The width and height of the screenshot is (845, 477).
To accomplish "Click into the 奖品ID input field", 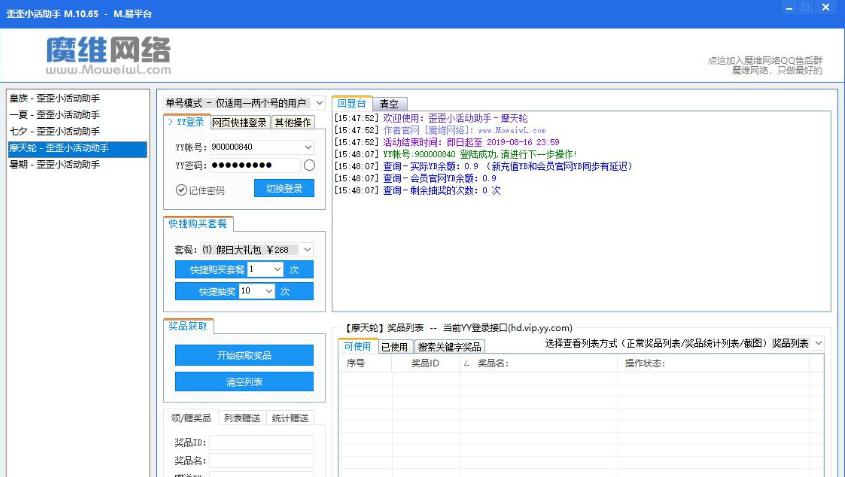I will pos(261,443).
